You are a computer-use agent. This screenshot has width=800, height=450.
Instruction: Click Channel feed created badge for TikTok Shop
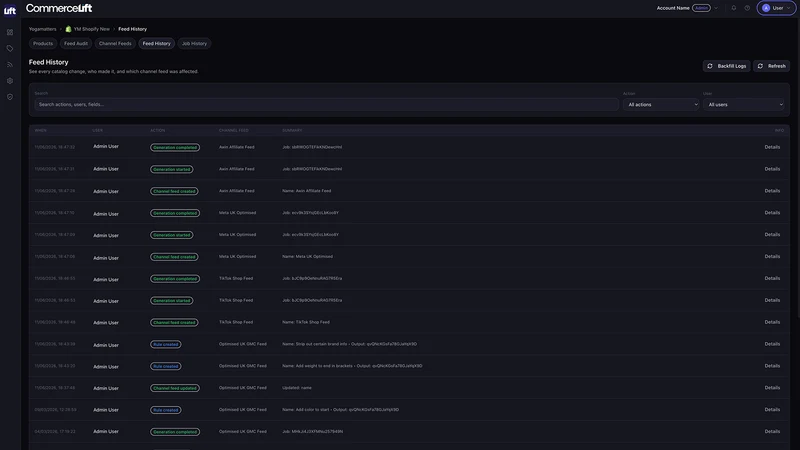coord(174,322)
